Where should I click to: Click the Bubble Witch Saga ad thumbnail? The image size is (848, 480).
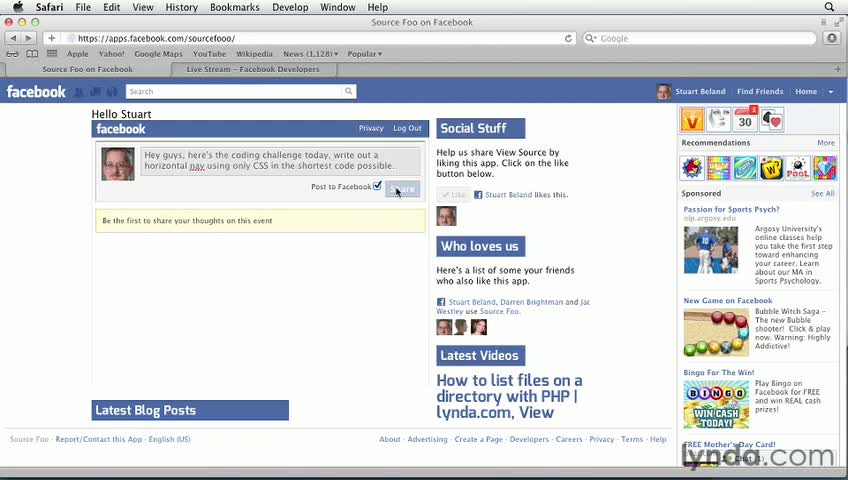tap(716, 332)
